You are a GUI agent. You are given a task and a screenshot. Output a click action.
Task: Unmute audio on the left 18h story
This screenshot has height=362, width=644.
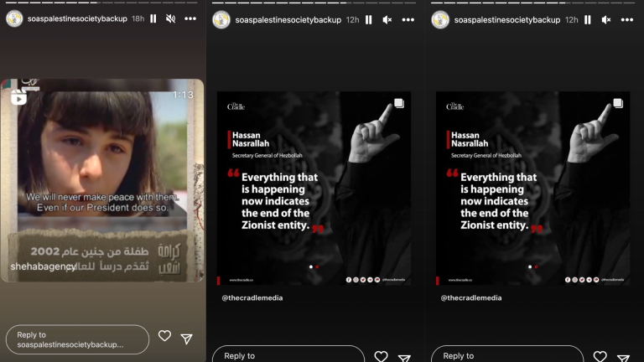point(171,19)
